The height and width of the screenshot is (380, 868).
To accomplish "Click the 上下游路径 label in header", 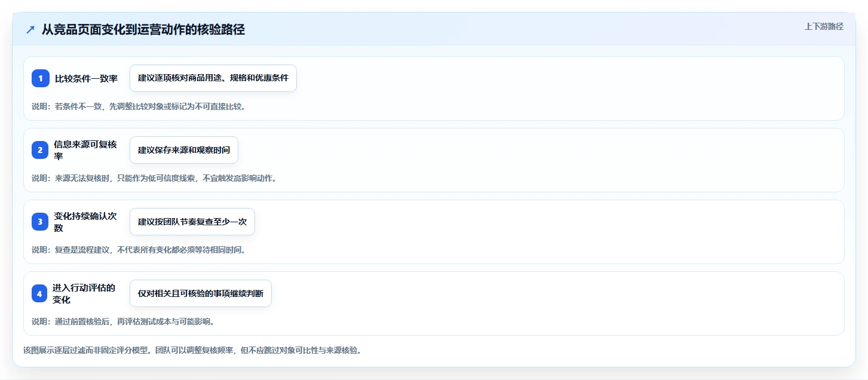I will [824, 26].
